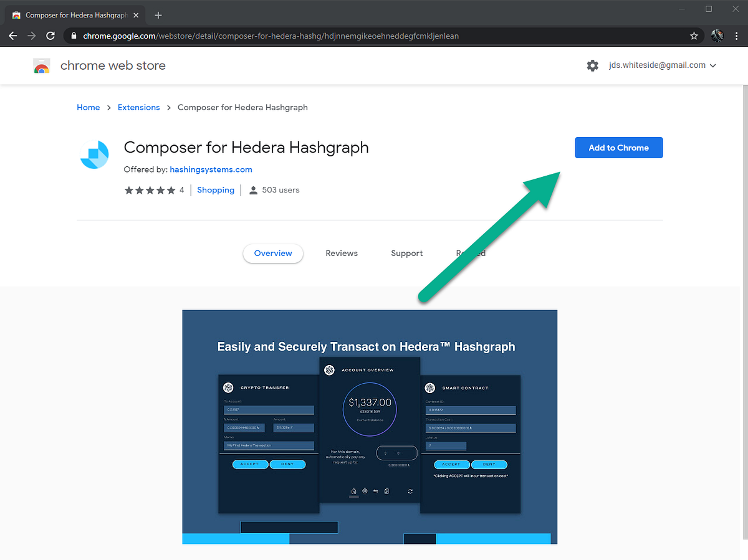Switch to the Support tab

coord(406,253)
